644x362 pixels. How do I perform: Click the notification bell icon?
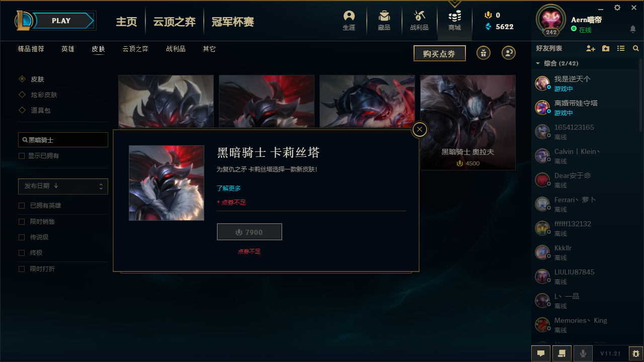coord(633,29)
